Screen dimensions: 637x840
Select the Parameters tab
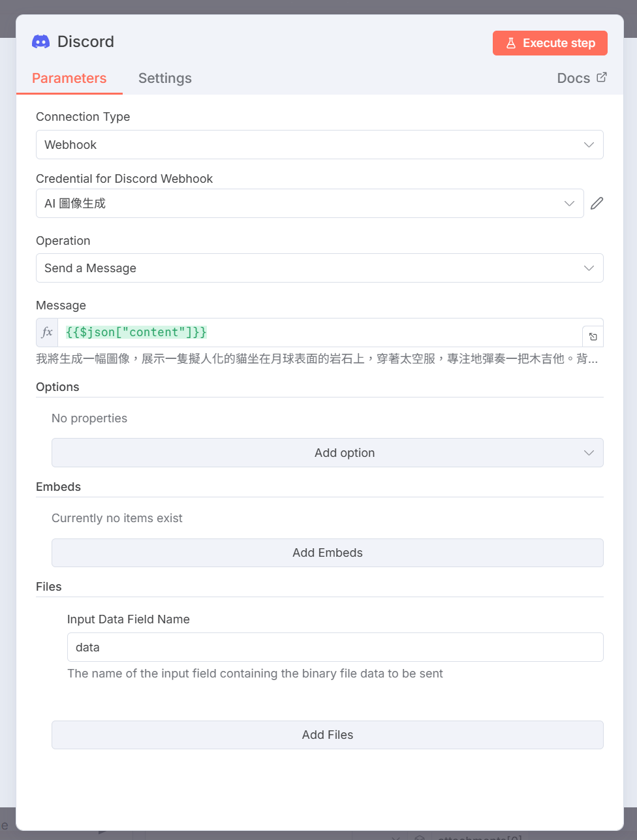click(x=69, y=78)
